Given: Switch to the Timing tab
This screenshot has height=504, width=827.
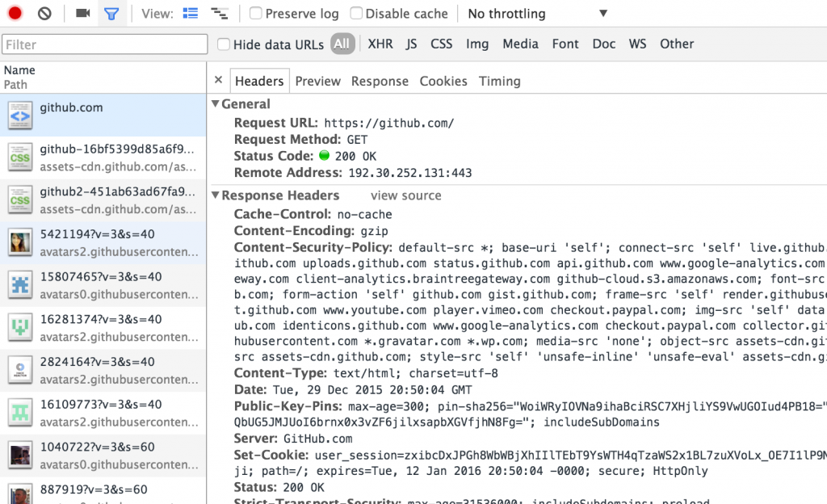Looking at the screenshot, I should pos(499,81).
